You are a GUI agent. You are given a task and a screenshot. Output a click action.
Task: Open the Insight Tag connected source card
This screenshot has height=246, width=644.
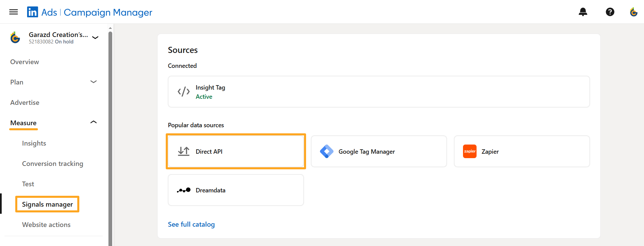pyautogui.click(x=379, y=92)
